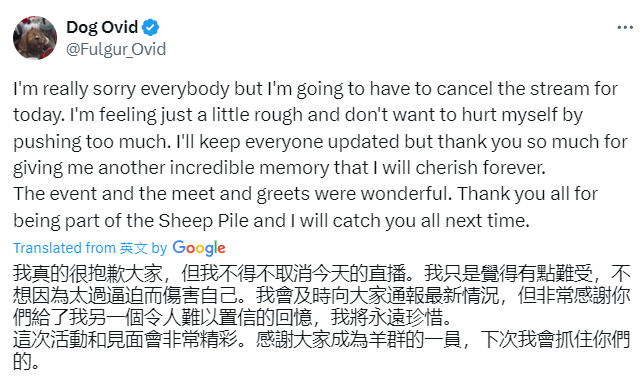Click the Chinese line starting 想因為太過逼迫
This screenshot has height=377, width=642.
pyautogui.click(x=321, y=296)
